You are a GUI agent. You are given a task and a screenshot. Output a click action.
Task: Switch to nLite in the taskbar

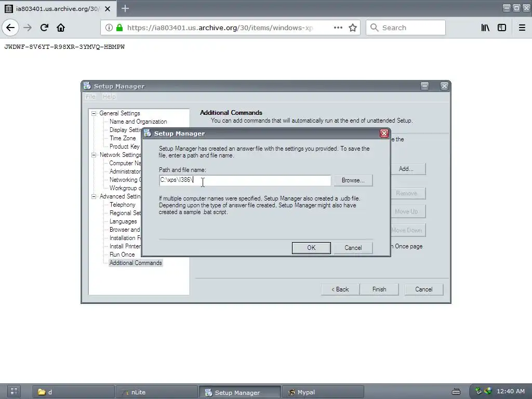[157, 392]
